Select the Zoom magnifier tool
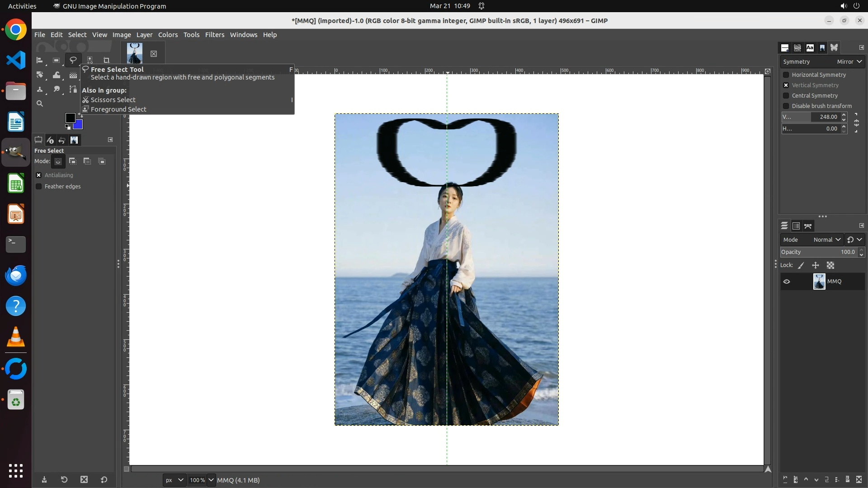The width and height of the screenshot is (868, 488). (40, 103)
